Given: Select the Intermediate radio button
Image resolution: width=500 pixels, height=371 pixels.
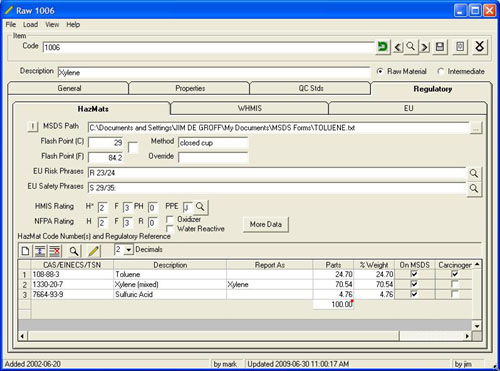Looking at the screenshot, I should [x=440, y=71].
